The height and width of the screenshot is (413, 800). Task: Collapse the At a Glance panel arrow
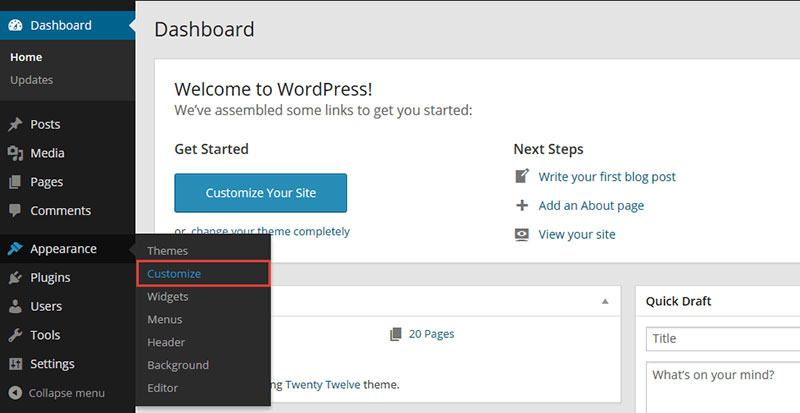605,301
